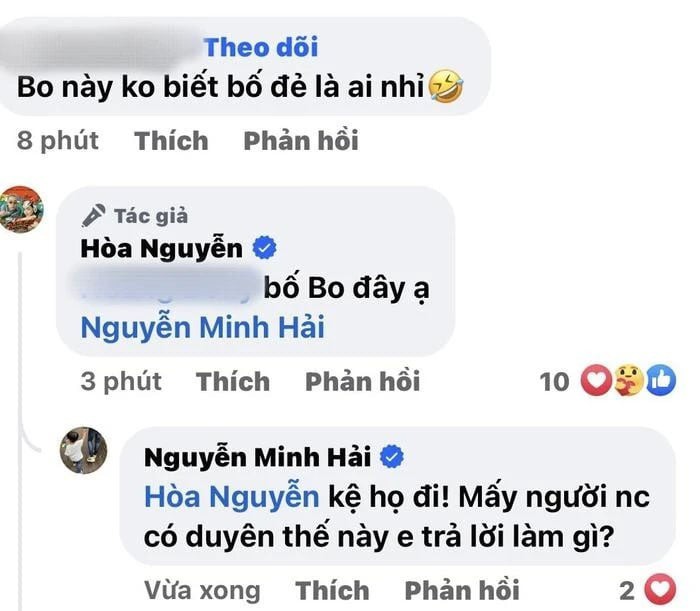Click the Tác giả microphone icon
This screenshot has height=611, width=700.
click(x=94, y=216)
